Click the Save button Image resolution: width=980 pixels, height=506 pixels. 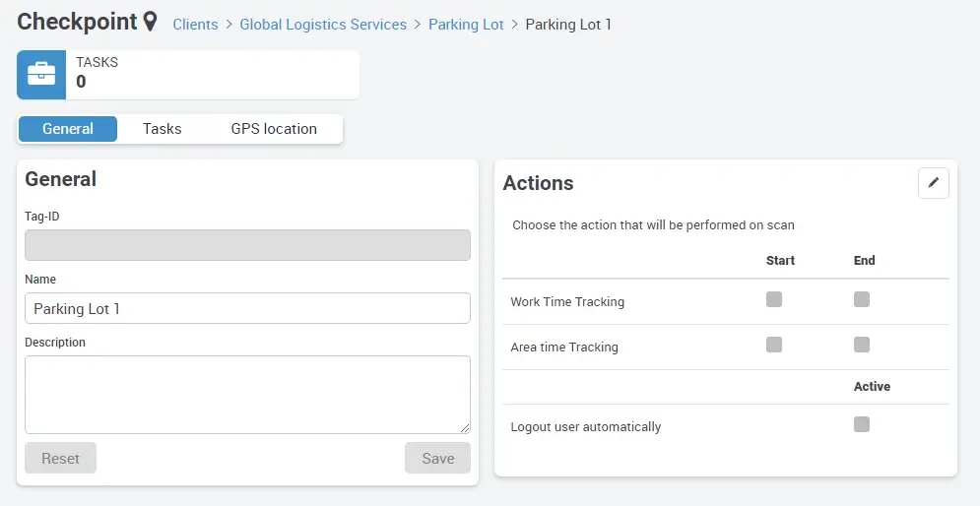[x=437, y=458]
